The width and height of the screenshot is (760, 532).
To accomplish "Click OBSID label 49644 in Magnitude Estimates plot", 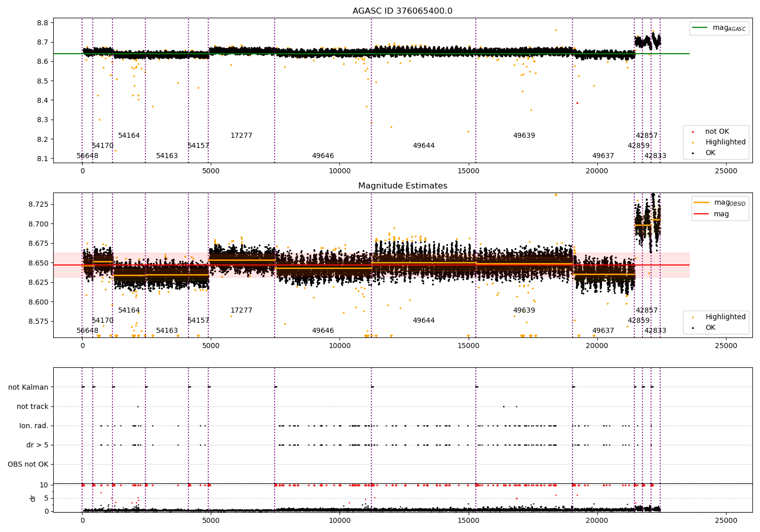I will (424, 321).
